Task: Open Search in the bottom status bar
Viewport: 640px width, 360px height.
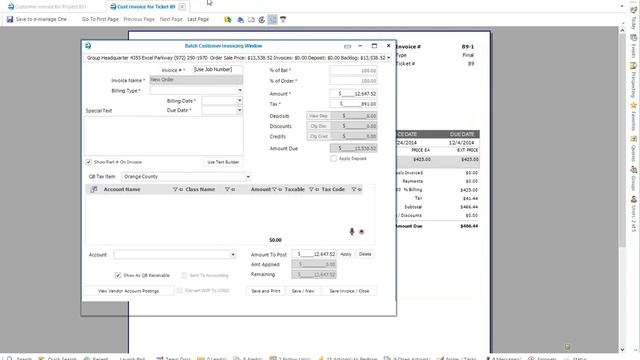Action: [x=19, y=358]
